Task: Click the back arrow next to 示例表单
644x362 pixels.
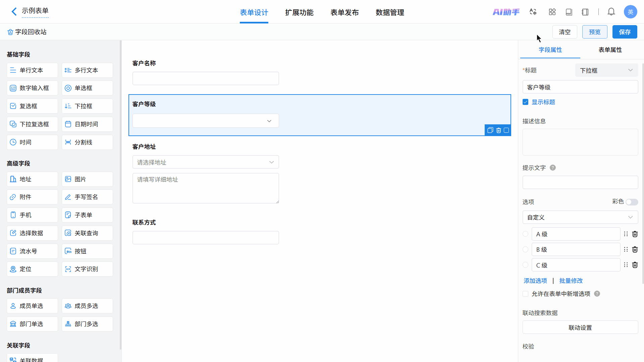Action: [14, 12]
